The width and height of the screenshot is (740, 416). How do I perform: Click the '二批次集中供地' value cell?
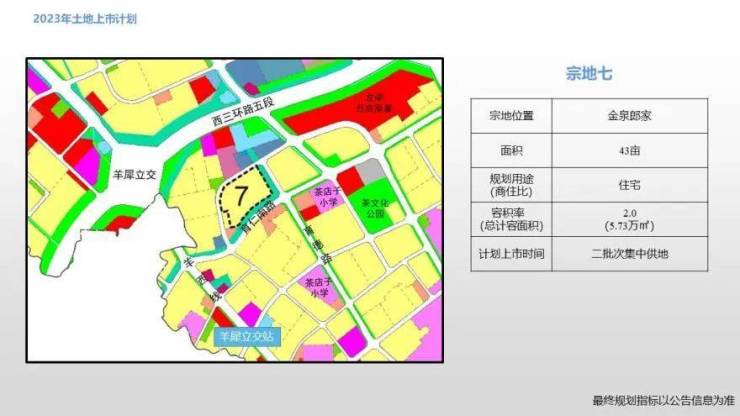point(630,254)
